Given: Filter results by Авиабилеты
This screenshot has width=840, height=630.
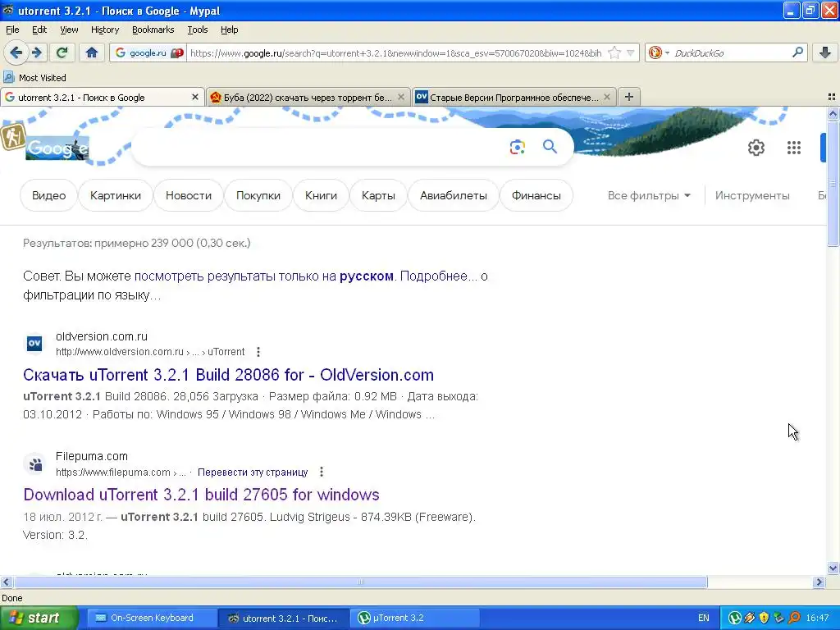Looking at the screenshot, I should [x=453, y=195].
